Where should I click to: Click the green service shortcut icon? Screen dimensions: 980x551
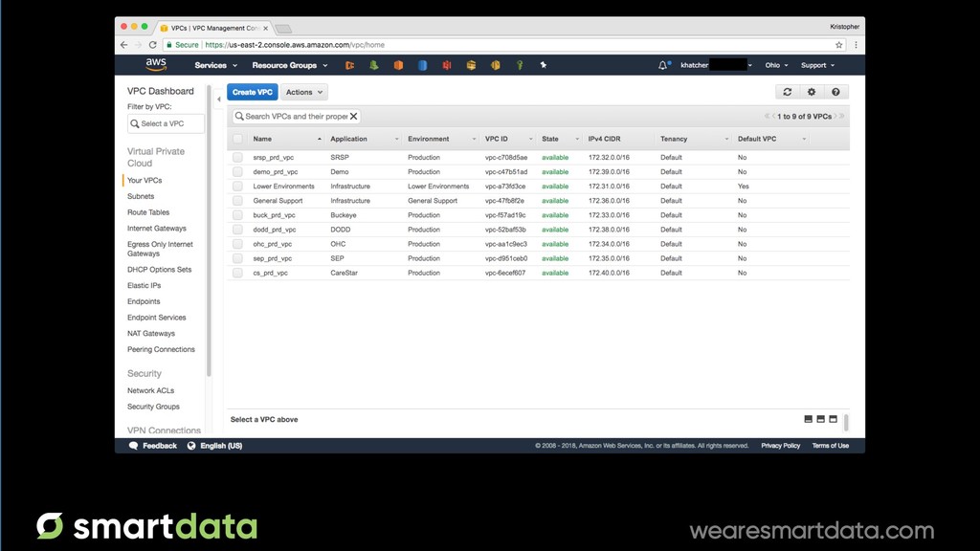tap(374, 65)
